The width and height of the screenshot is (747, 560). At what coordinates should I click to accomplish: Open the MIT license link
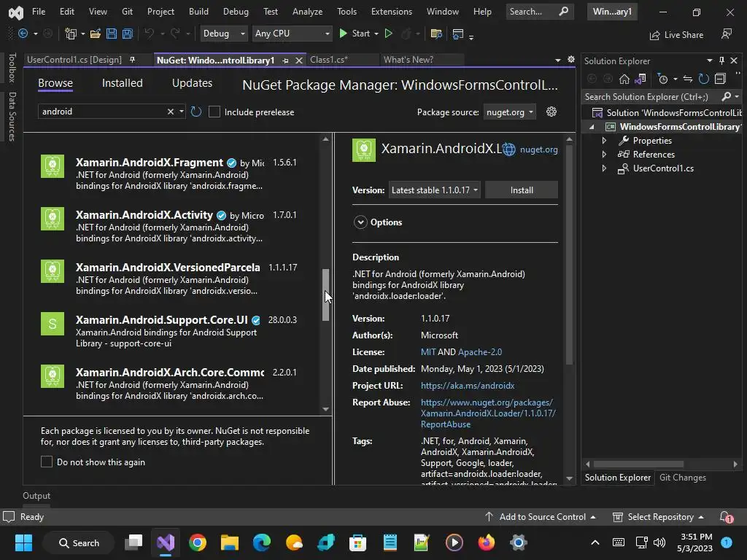click(428, 352)
